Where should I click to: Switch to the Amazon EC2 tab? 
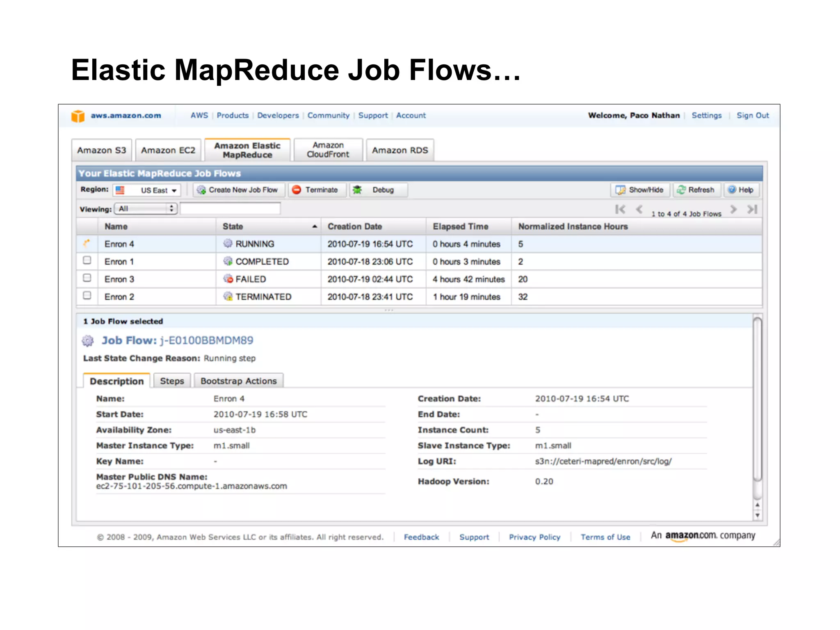click(168, 150)
